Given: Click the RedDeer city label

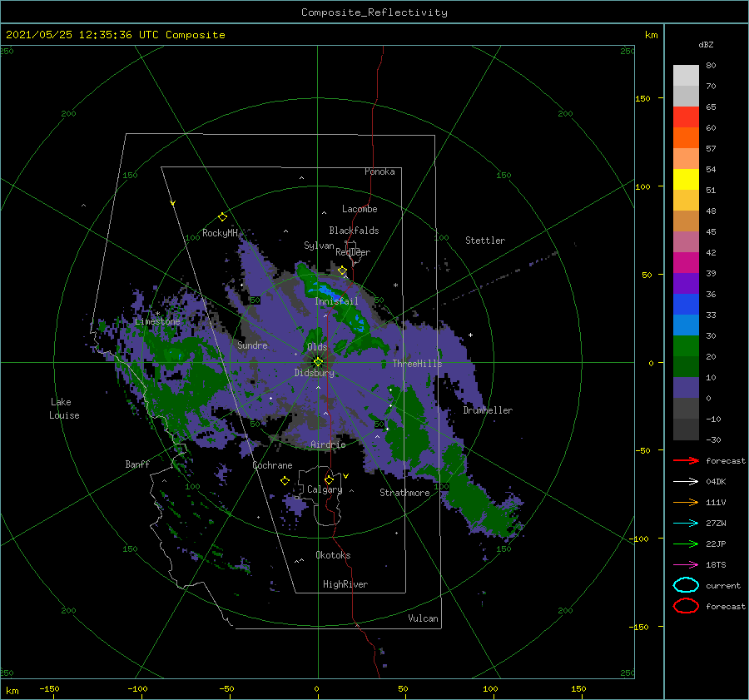Looking at the screenshot, I should point(353,252).
